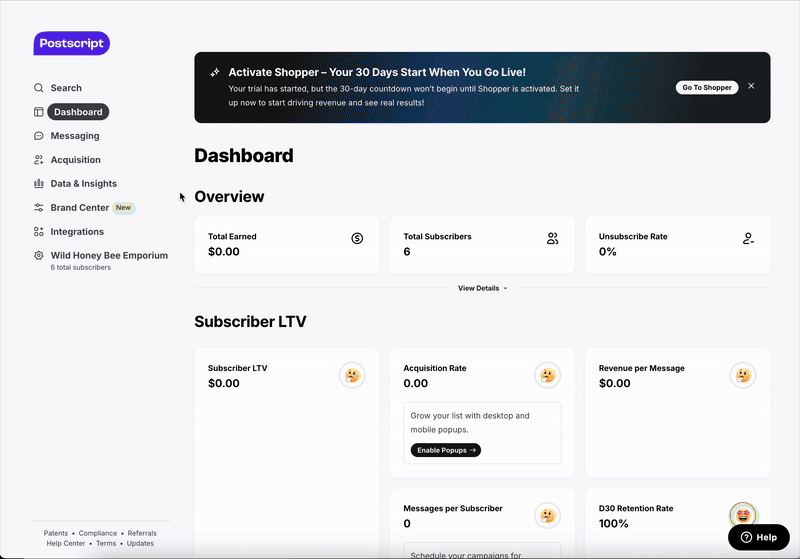Click the Messaging chat bubble icon
The image size is (800, 559).
pyautogui.click(x=39, y=136)
